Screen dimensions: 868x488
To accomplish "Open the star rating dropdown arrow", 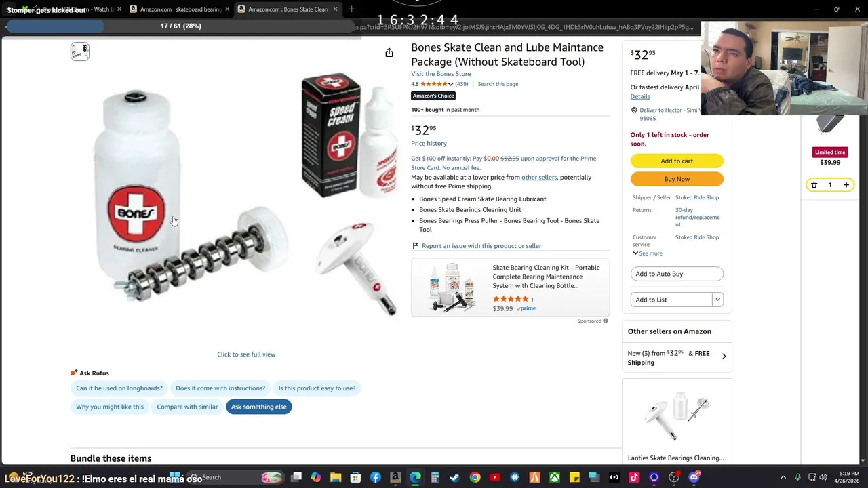I will (450, 84).
